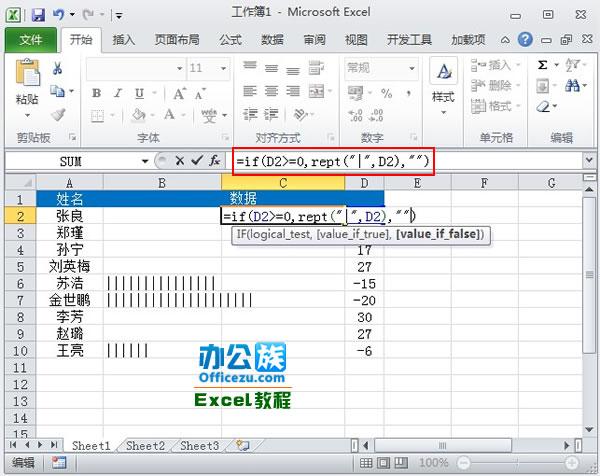
Task: Toggle Wrap Text icon
Action: tap(316, 68)
